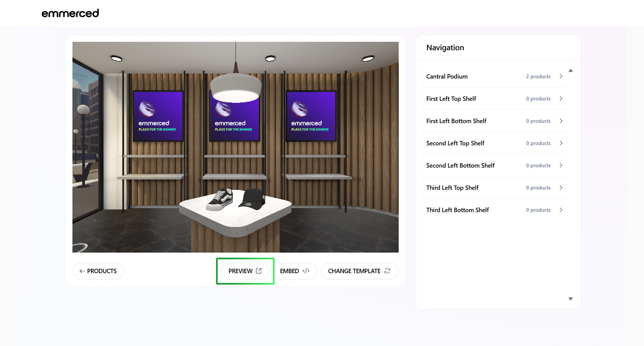Click the Change Template refresh icon
The image size is (644, 346).
point(388,271)
